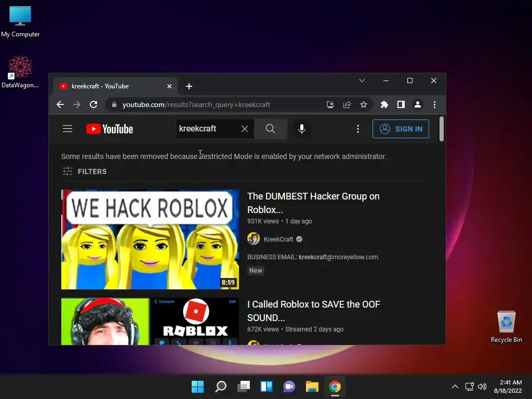532x399 pixels.
Task: Click the 931K views text
Action: (x=263, y=221)
